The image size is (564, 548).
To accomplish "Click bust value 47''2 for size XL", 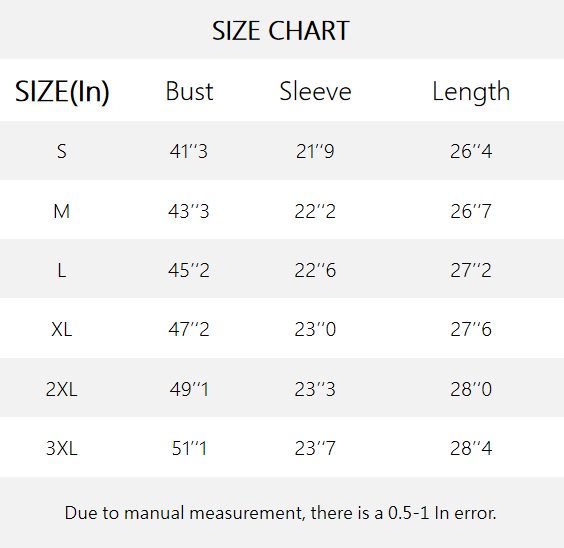I will (189, 329).
